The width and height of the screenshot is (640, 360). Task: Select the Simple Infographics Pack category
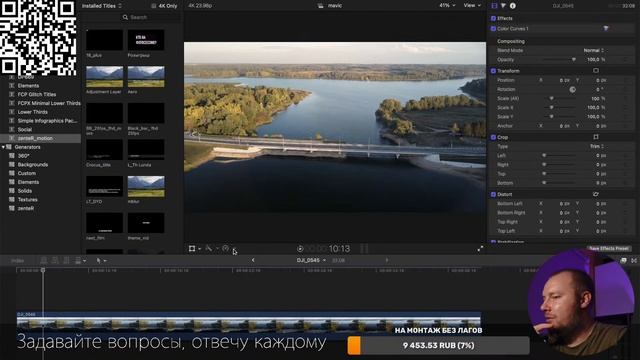pyautogui.click(x=47, y=121)
